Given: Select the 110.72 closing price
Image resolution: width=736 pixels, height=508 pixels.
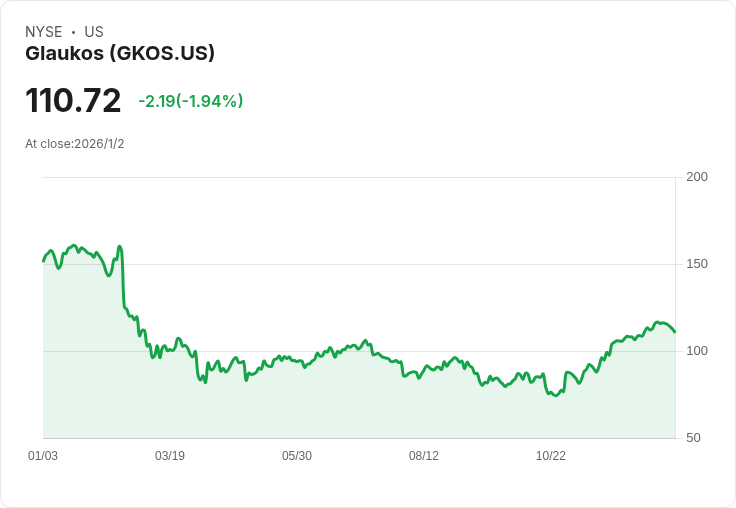Looking at the screenshot, I should pyautogui.click(x=73, y=101).
